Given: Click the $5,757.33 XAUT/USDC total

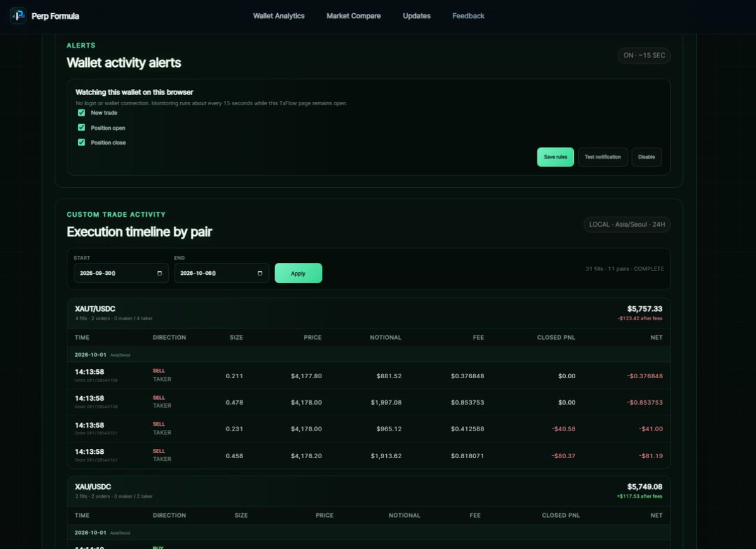Looking at the screenshot, I should 644,309.
